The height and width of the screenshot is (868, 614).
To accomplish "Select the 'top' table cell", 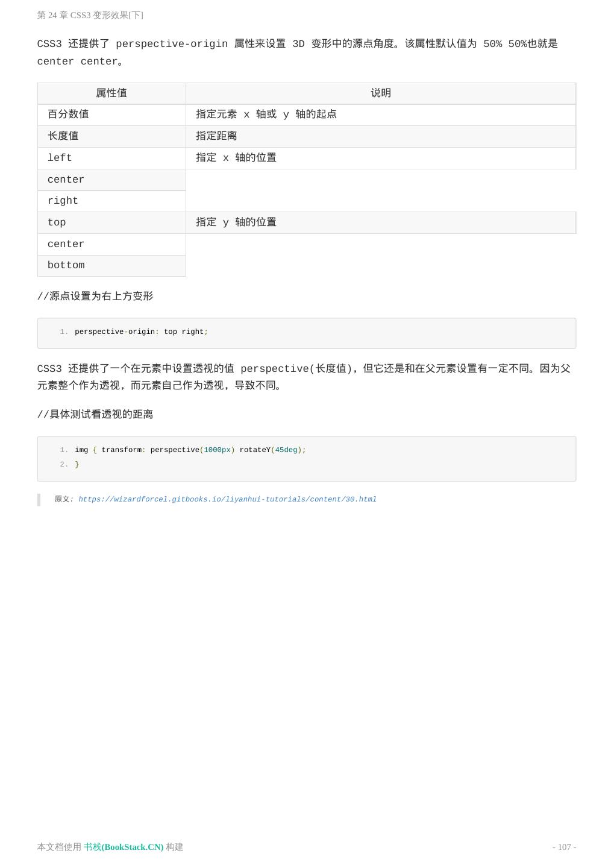I will (111, 222).
